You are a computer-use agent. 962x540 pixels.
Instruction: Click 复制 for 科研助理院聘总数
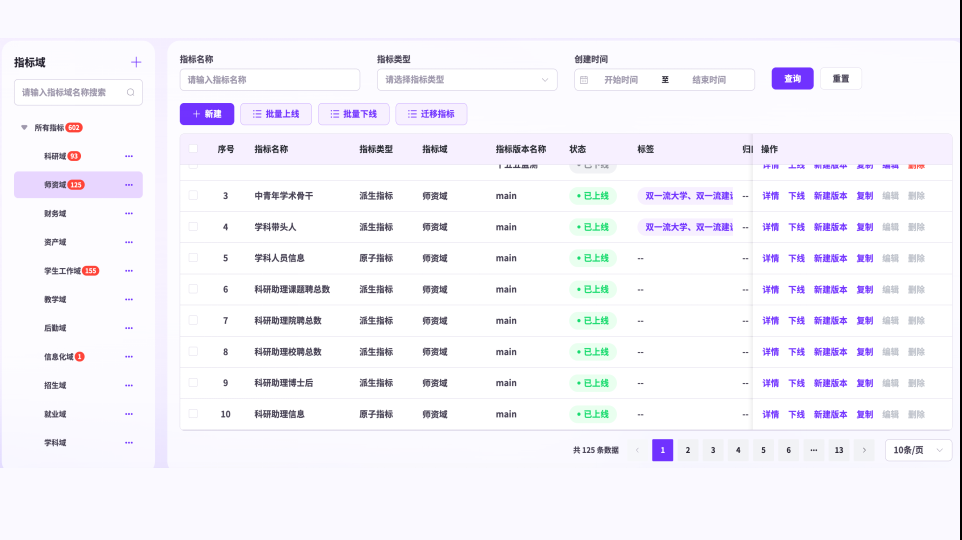click(864, 320)
